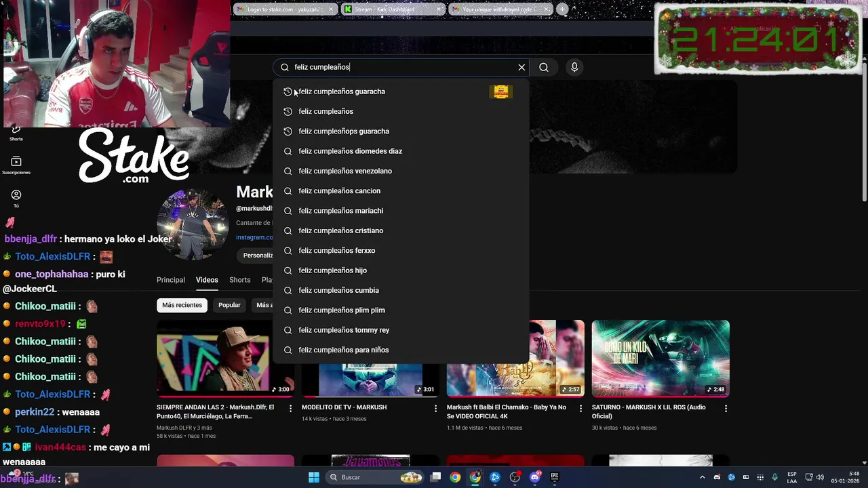The height and width of the screenshot is (488, 868).
Task: Open more options for 'SATURNO' video
Action: tap(726, 408)
